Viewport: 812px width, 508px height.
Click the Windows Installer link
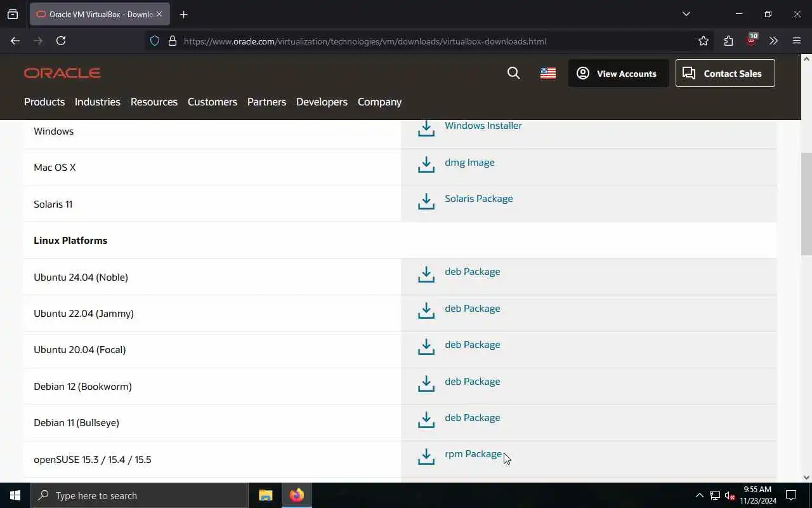coord(483,126)
